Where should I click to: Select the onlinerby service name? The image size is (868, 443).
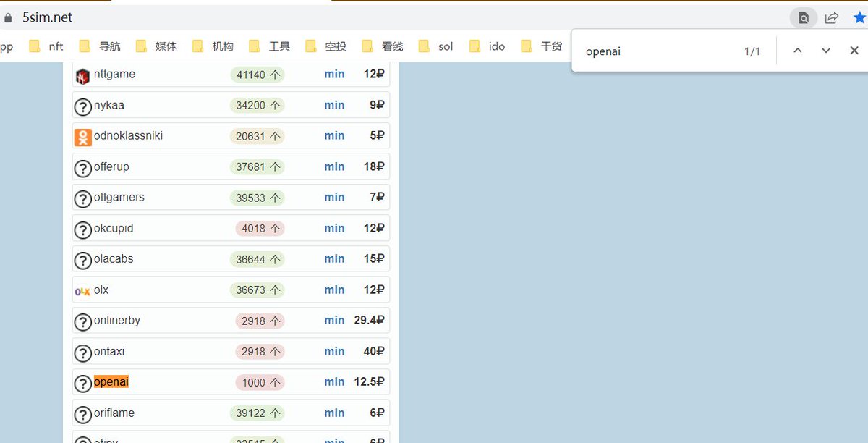(117, 320)
